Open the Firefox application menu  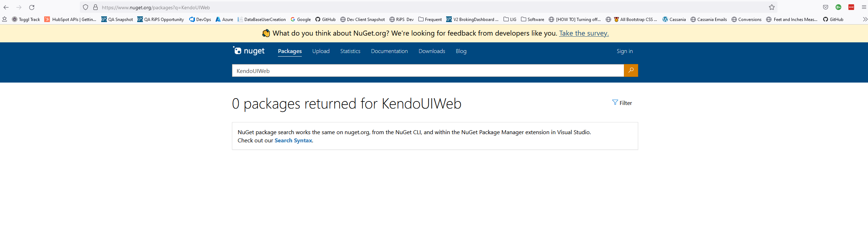pos(864,7)
